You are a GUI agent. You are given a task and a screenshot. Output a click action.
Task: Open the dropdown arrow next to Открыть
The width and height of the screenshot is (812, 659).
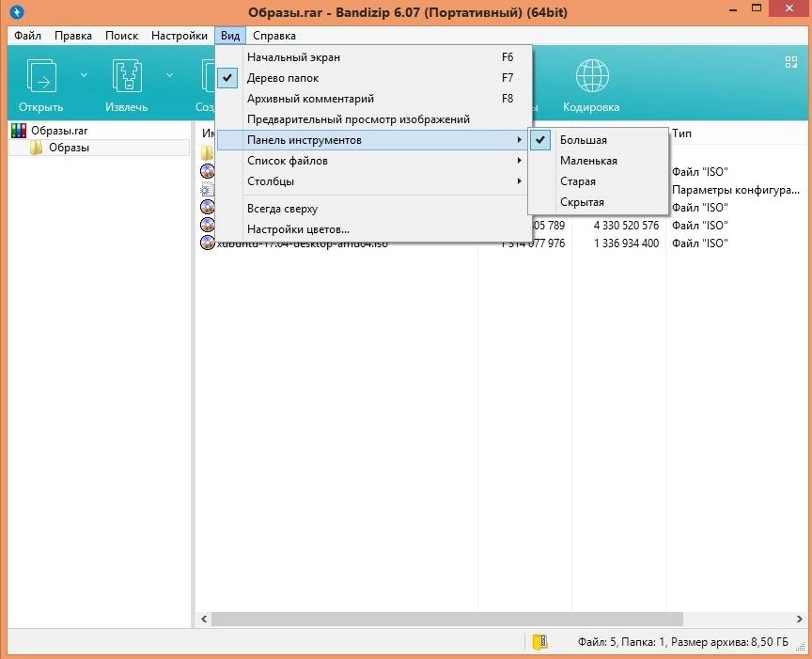point(84,75)
